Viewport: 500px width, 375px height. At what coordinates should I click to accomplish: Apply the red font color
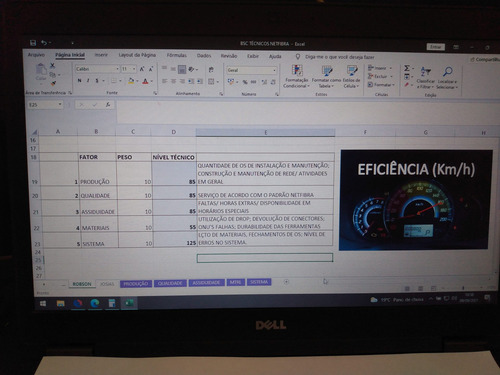click(x=145, y=81)
